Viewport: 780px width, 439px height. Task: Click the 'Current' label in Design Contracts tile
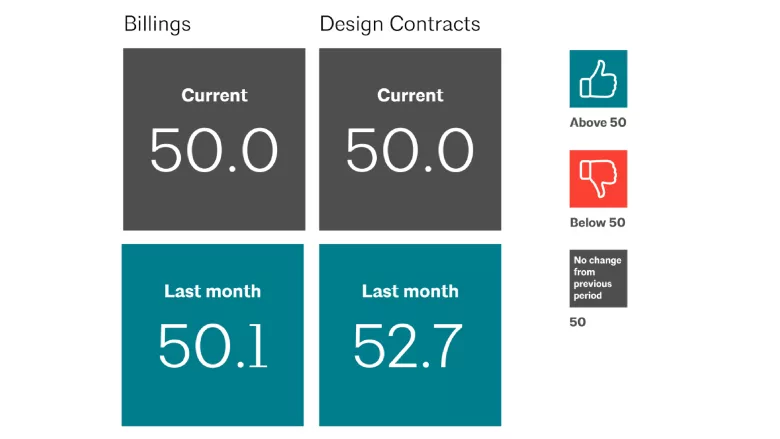[410, 95]
